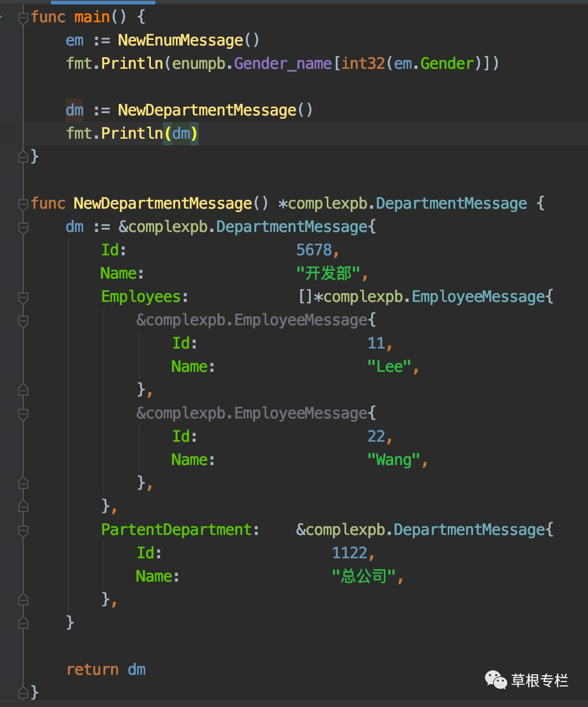
Task: Click fold-end marker after the "Wang" employee block
Action: tap(23, 483)
